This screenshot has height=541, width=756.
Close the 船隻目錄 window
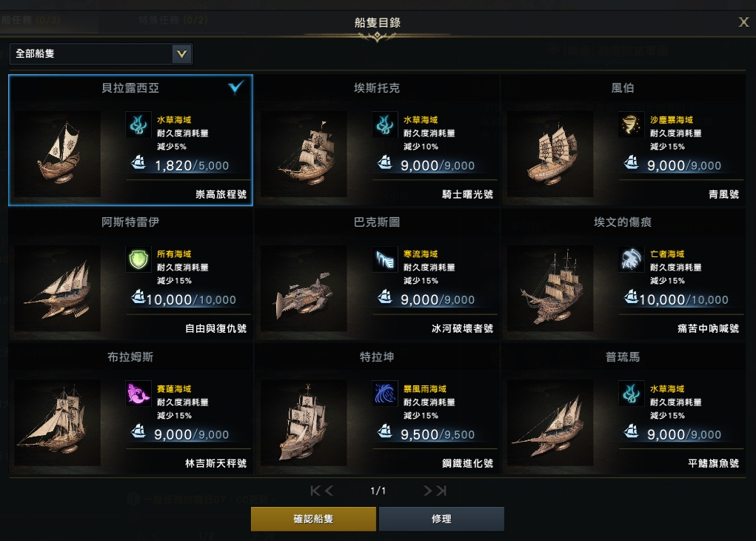[x=743, y=21]
